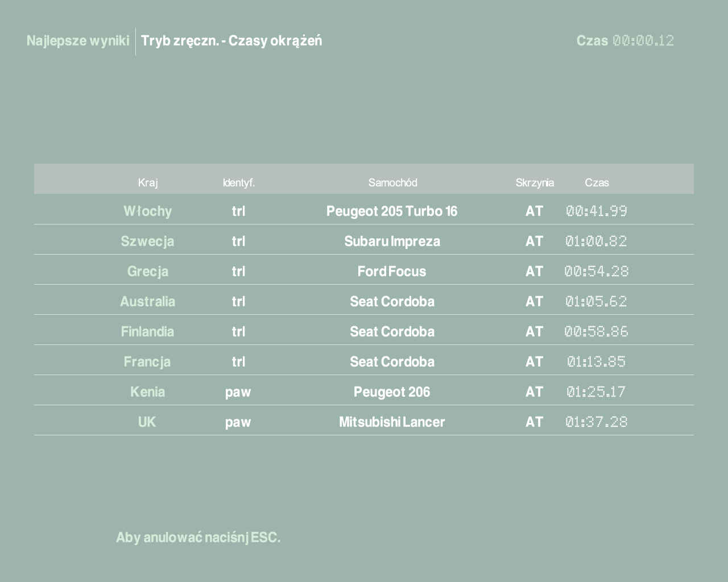Select the Włochy country row
Viewport: 728px width, 582px height.
[x=147, y=211]
